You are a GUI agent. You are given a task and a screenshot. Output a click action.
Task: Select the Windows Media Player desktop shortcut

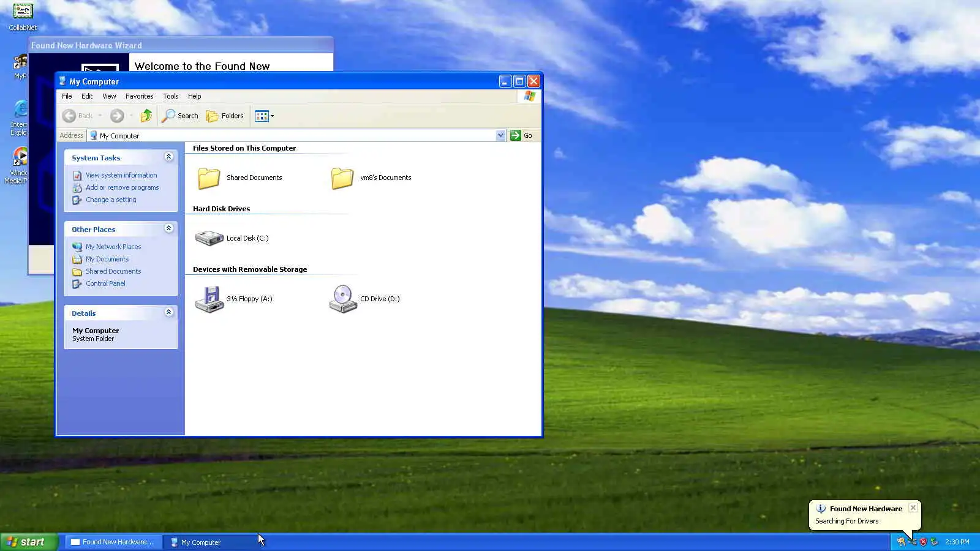17,165
